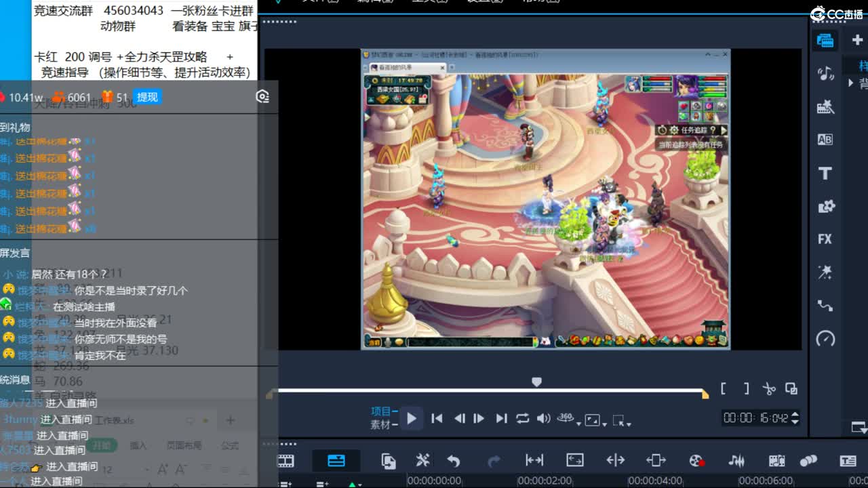Play the preview video
Viewport: 868px width, 488px height.
pos(411,418)
